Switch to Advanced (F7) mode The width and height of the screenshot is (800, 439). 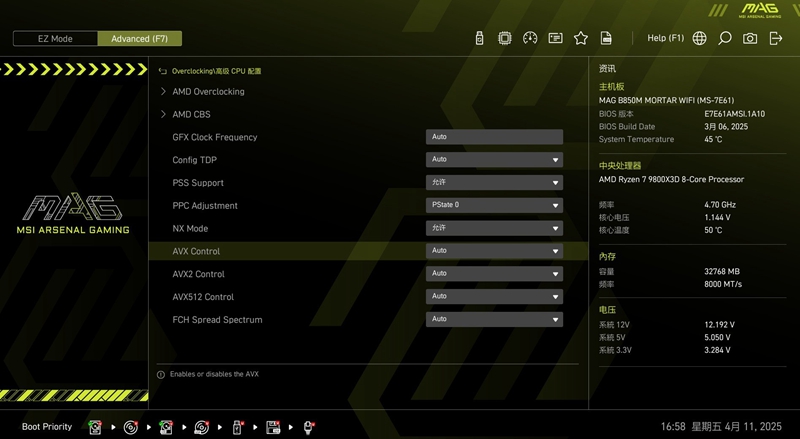point(140,38)
